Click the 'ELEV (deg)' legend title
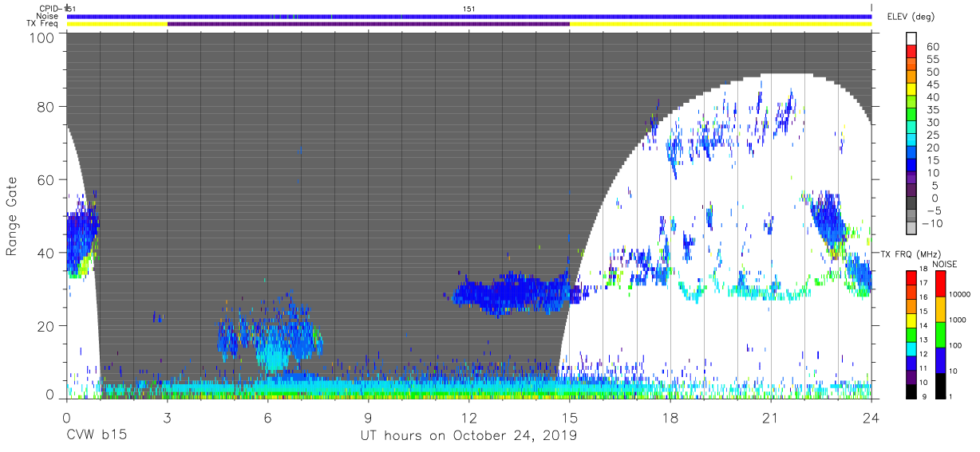Viewport: 980px width, 452px height. 911,17
